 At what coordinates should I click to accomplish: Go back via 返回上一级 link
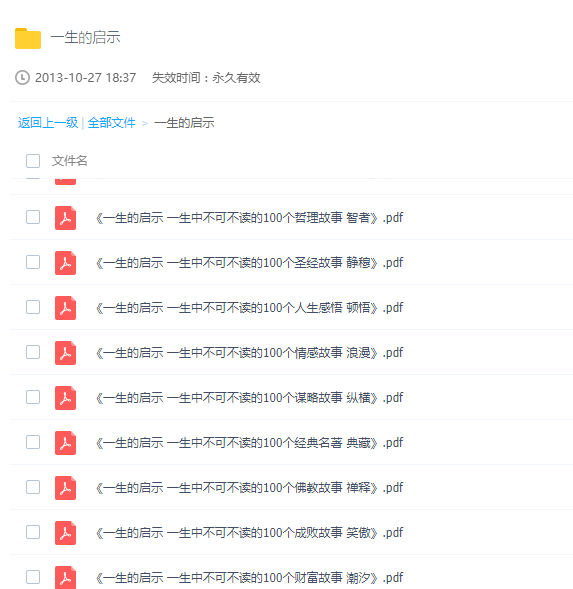click(48, 123)
